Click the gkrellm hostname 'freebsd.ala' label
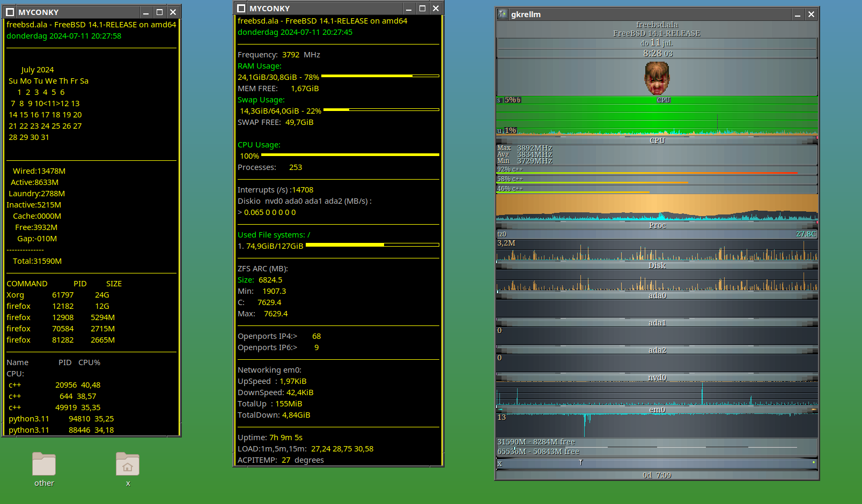Image resolution: width=862 pixels, height=504 pixels. click(x=657, y=25)
